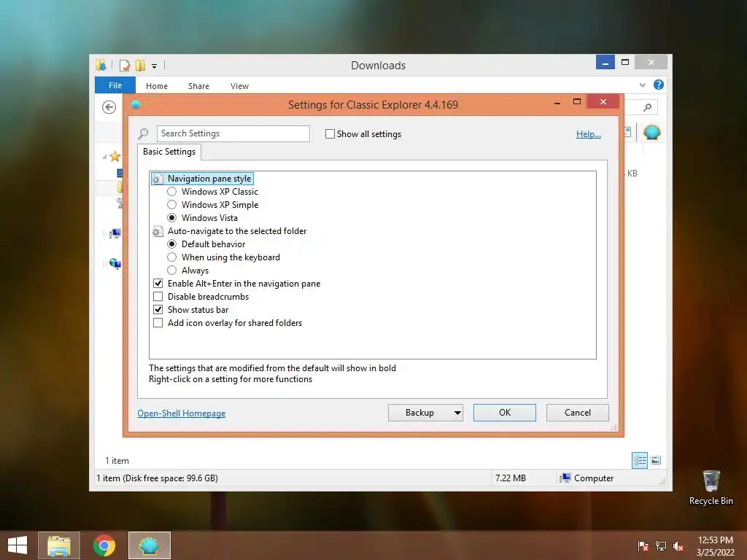747x560 pixels.
Task: Open the Customize Quick Access Toolbar dropdown
Action: pos(155,66)
